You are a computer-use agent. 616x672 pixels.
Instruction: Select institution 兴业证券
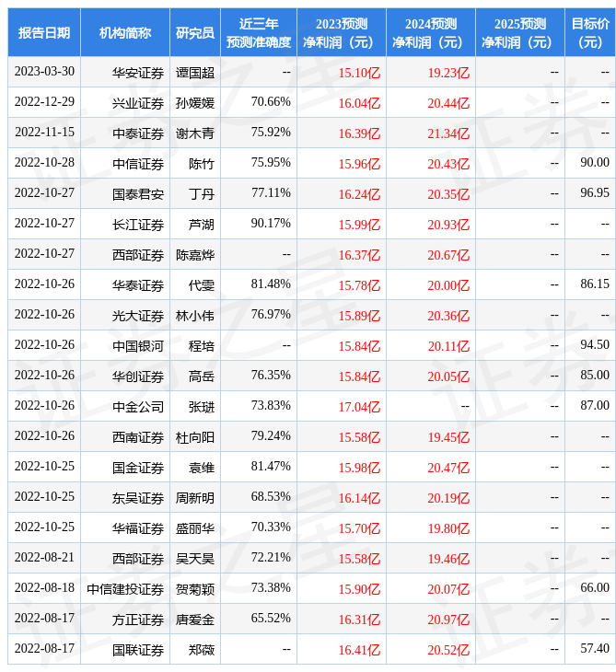[x=138, y=103]
